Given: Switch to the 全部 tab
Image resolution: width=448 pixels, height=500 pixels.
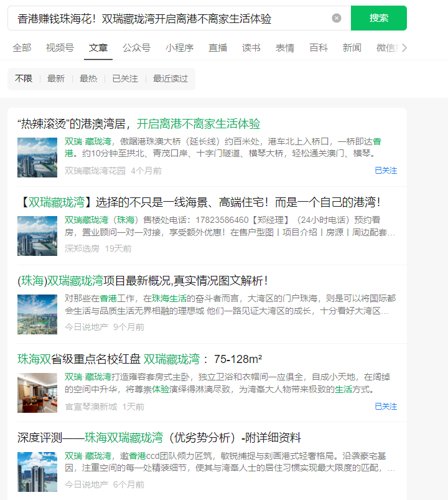Looking at the screenshot, I should point(22,48).
